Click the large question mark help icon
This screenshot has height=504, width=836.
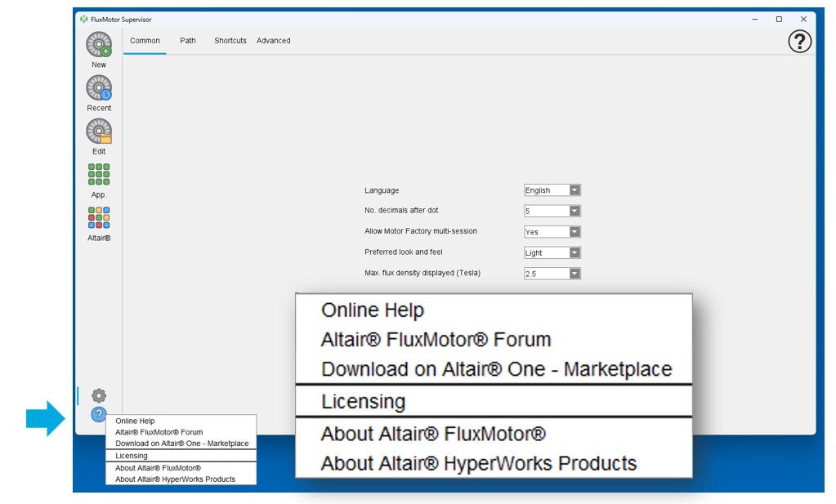799,42
